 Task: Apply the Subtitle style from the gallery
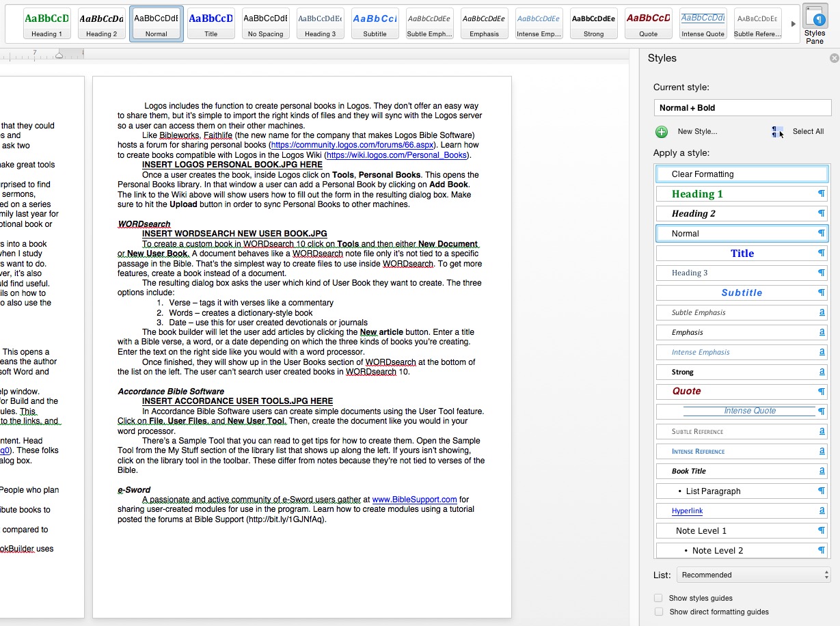click(375, 23)
